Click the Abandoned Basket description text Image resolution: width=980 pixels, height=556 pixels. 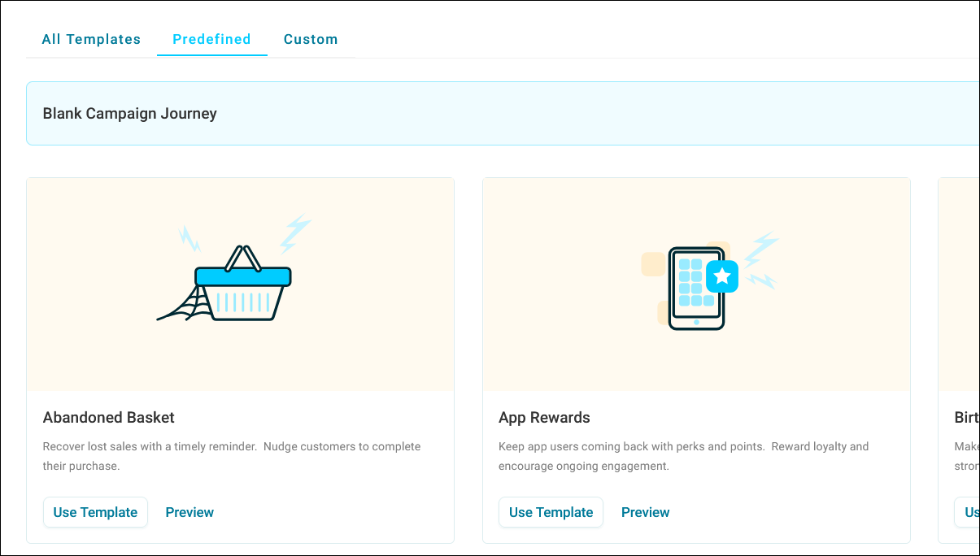232,456
